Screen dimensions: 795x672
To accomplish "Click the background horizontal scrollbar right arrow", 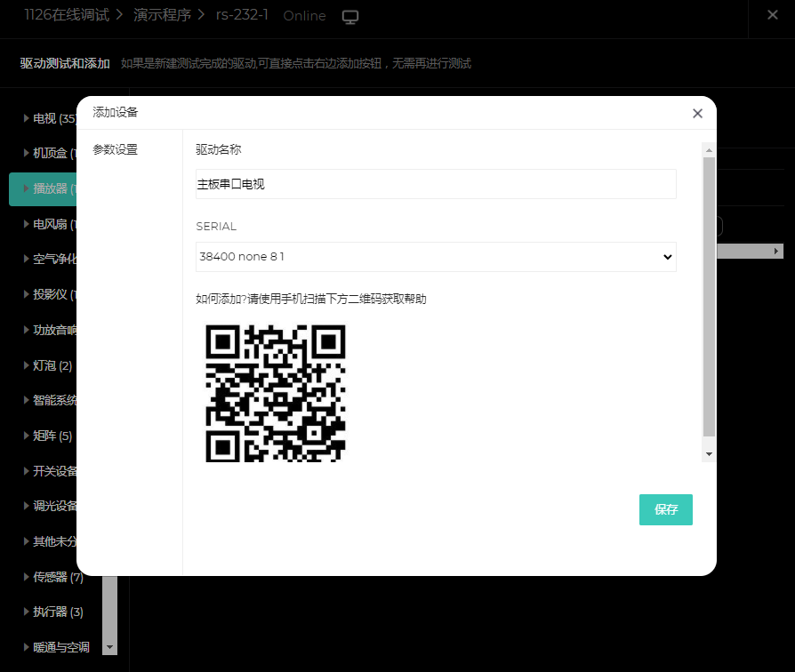I will (776, 251).
